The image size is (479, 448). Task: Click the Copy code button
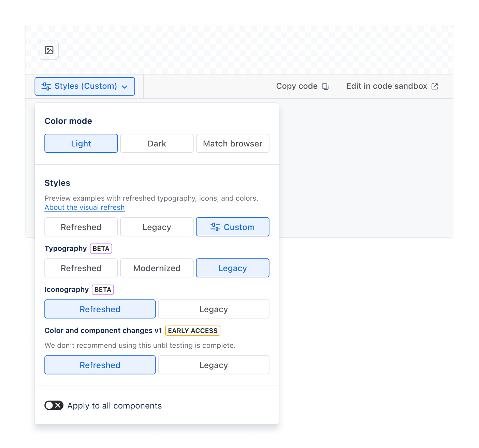point(302,86)
